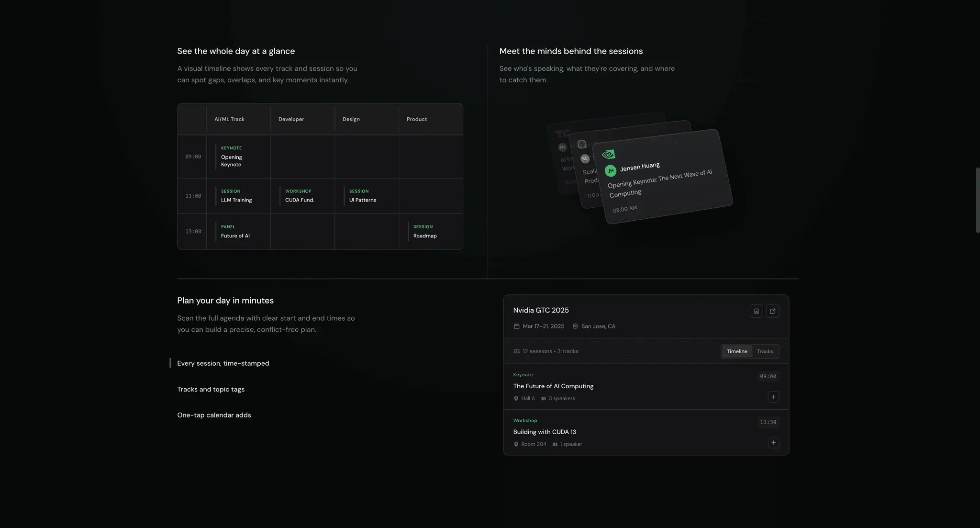Switch to the Timeline view
The image size is (980, 528).
pyautogui.click(x=736, y=351)
